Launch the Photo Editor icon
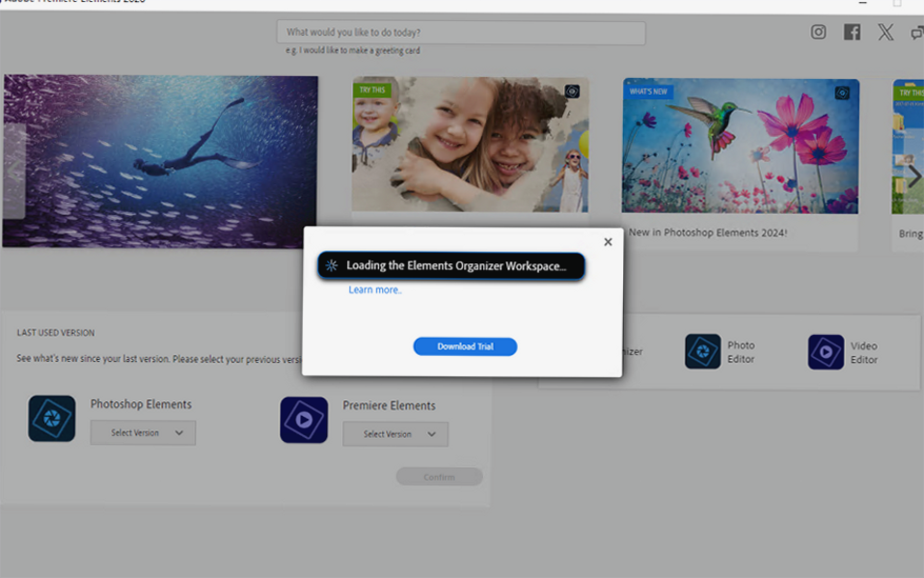The width and height of the screenshot is (924, 578). 702,351
